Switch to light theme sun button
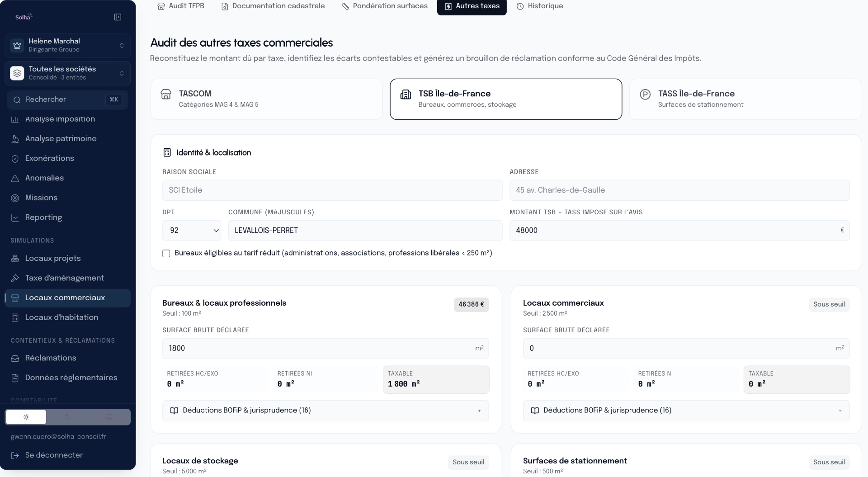Viewport: 868px width, 477px height. pos(26,417)
